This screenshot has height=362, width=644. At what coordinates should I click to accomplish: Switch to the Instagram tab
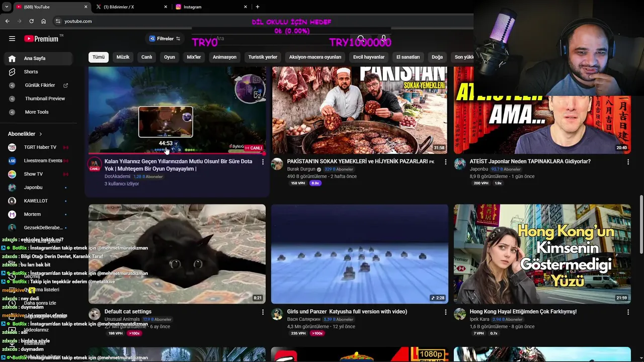click(x=211, y=7)
